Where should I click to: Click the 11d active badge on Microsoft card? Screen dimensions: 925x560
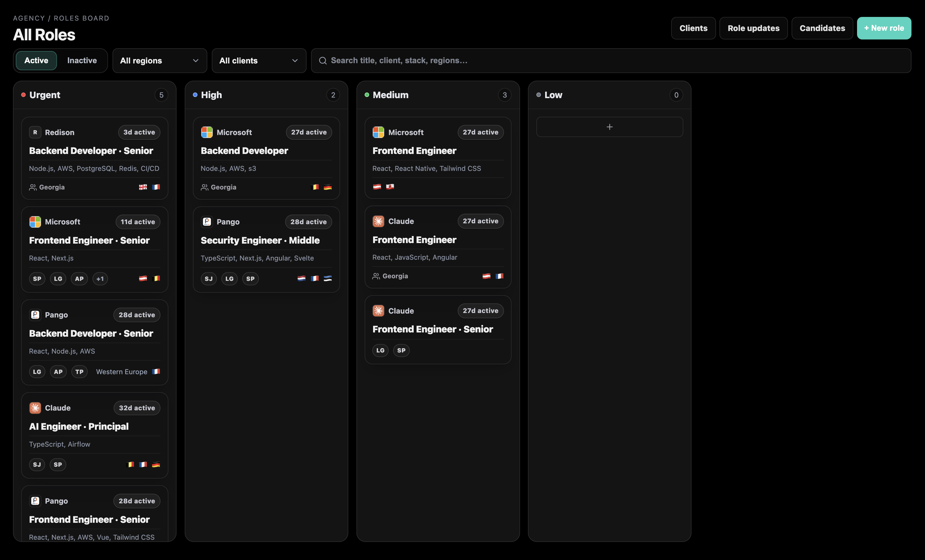tap(138, 222)
